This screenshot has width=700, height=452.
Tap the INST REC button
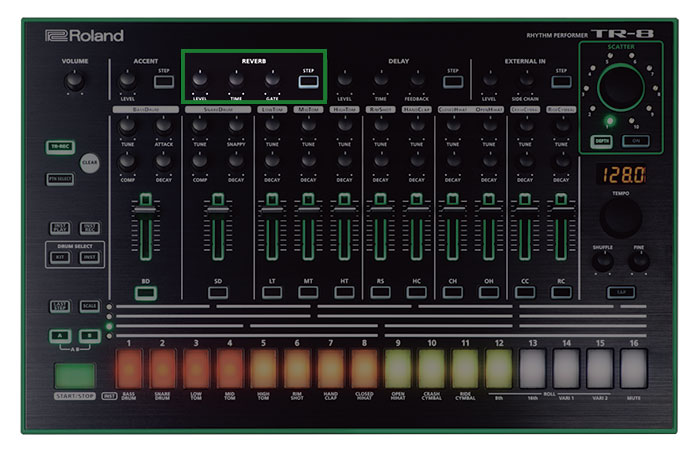point(90,228)
